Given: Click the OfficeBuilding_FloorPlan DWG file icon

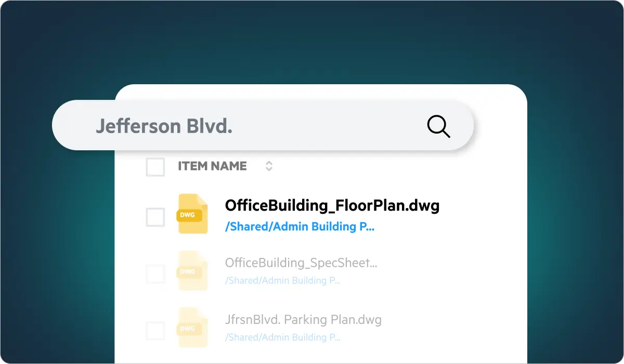Looking at the screenshot, I should tap(192, 214).
